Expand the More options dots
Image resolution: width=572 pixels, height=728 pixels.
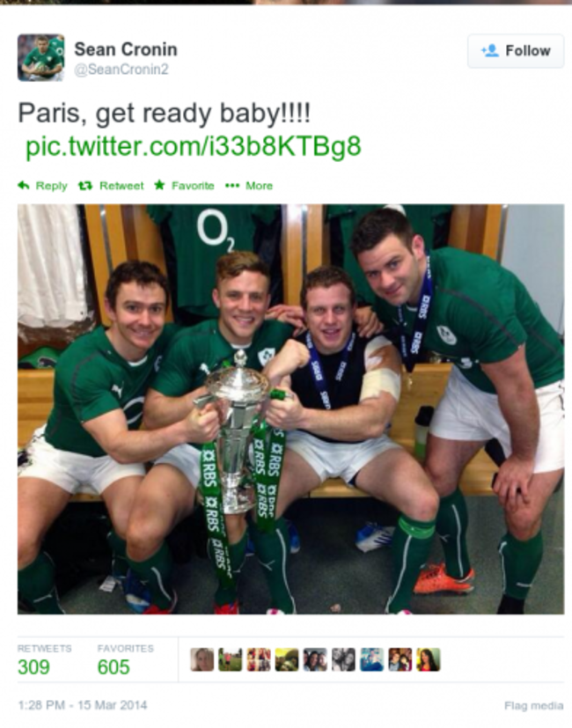point(232,186)
